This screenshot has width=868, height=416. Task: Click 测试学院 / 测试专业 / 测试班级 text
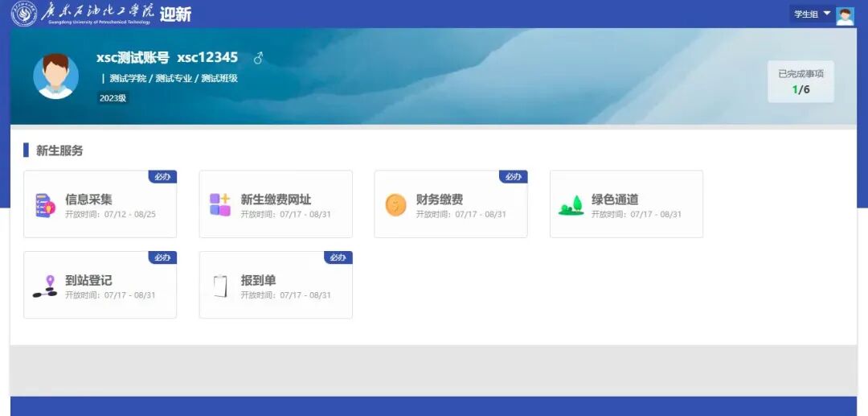tap(174, 78)
